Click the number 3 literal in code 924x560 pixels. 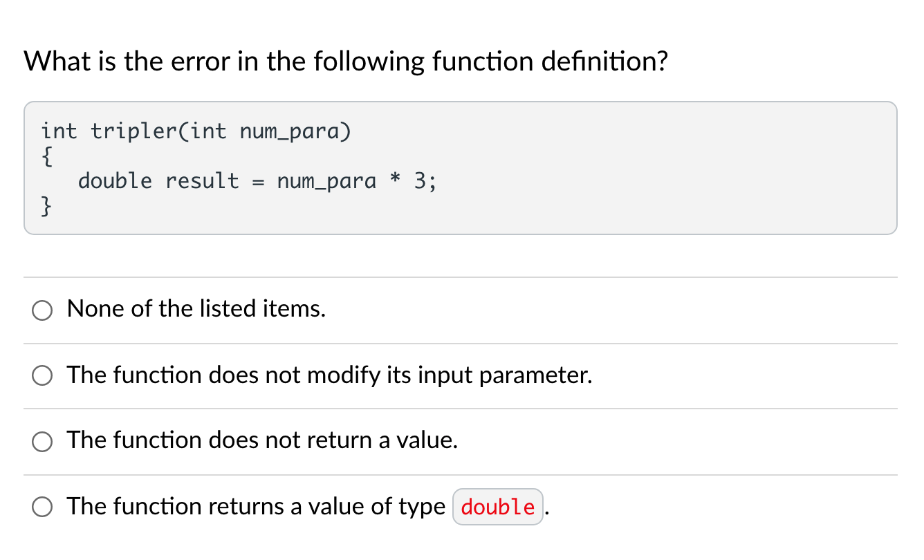(420, 181)
